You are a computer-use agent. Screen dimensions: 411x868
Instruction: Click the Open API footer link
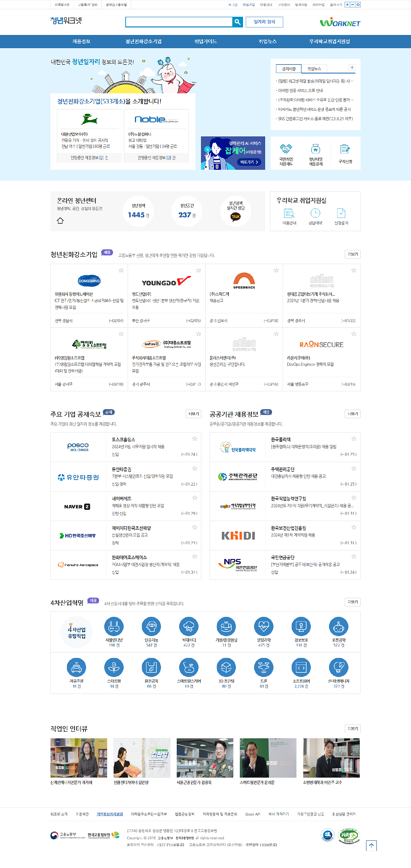pyautogui.click(x=253, y=814)
